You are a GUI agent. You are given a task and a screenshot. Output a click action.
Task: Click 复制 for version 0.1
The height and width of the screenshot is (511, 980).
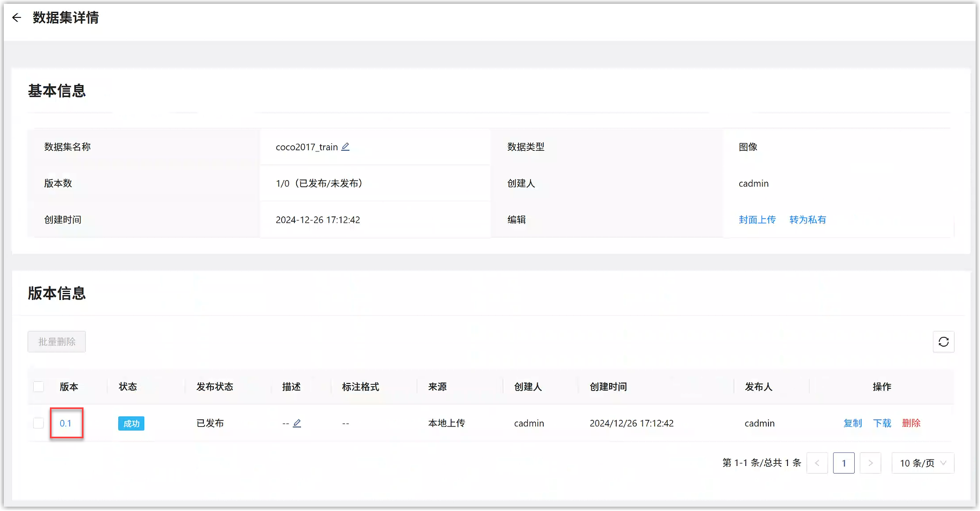coord(853,423)
